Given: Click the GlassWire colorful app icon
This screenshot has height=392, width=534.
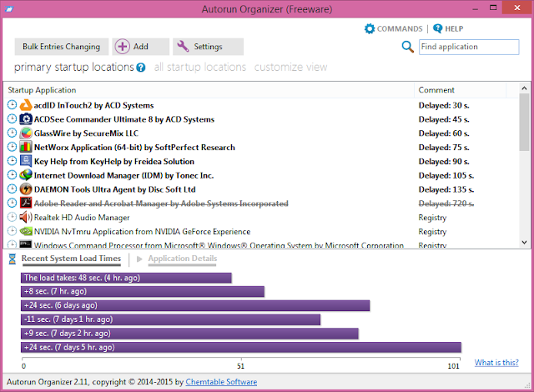Looking at the screenshot, I should click(x=26, y=133).
